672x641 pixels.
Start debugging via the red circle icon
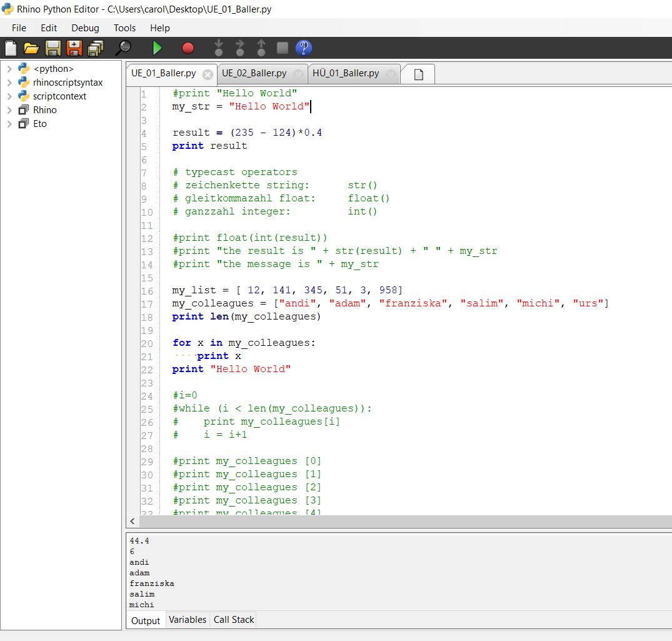point(187,48)
